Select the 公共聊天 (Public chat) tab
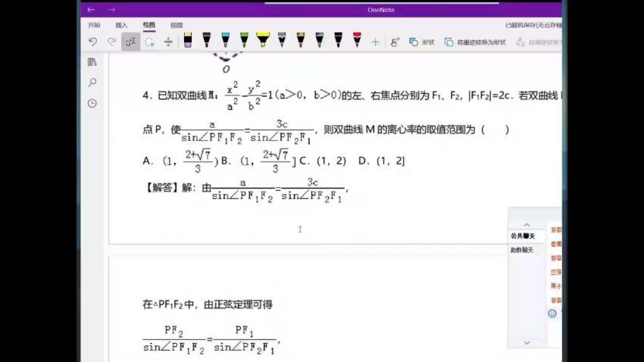The height and width of the screenshot is (362, 644). (x=523, y=236)
